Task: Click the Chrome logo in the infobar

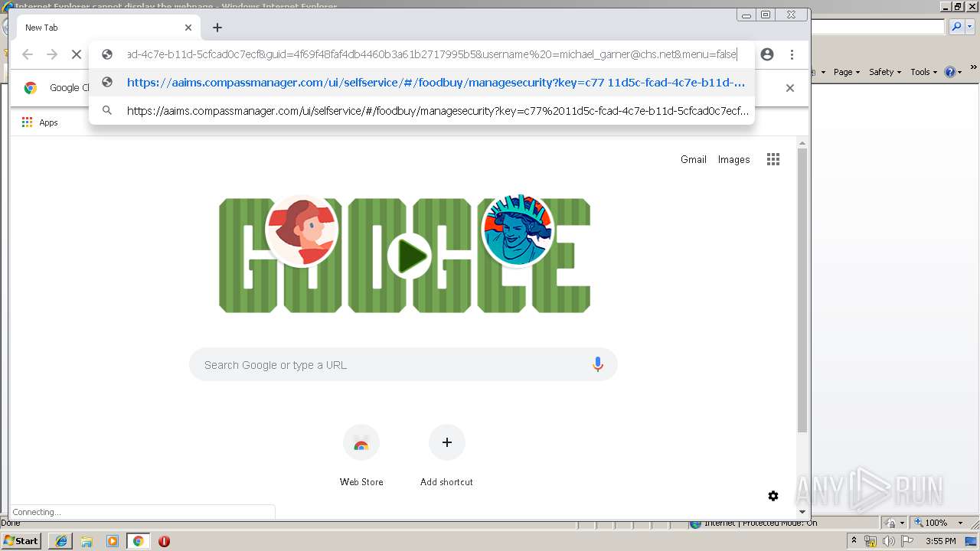Action: tap(31, 88)
